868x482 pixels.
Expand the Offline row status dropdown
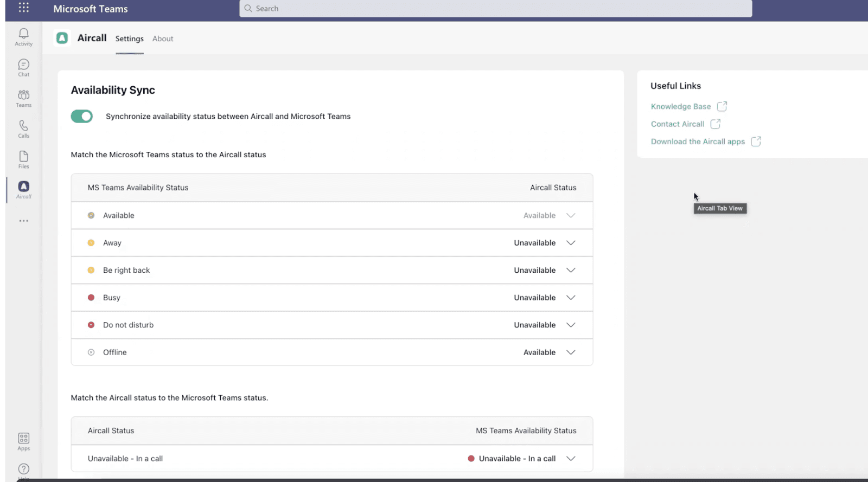[570, 352]
